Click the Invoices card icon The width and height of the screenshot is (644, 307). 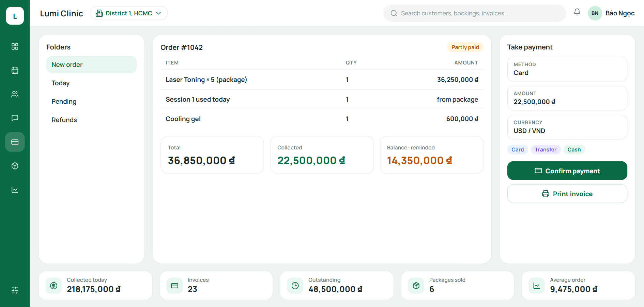coord(174,286)
